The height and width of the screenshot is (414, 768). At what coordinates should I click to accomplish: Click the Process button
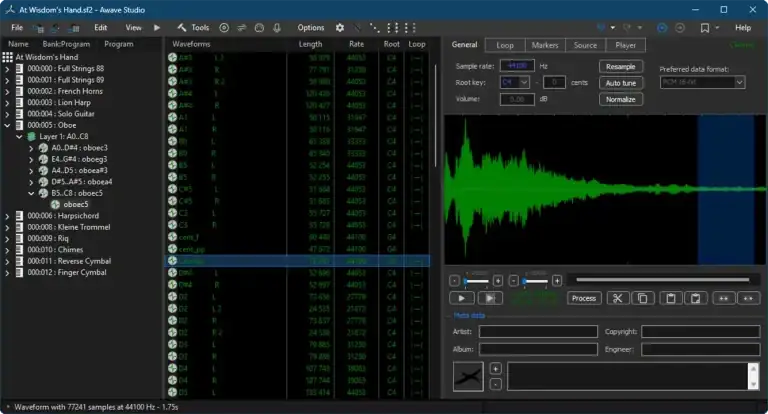point(584,298)
